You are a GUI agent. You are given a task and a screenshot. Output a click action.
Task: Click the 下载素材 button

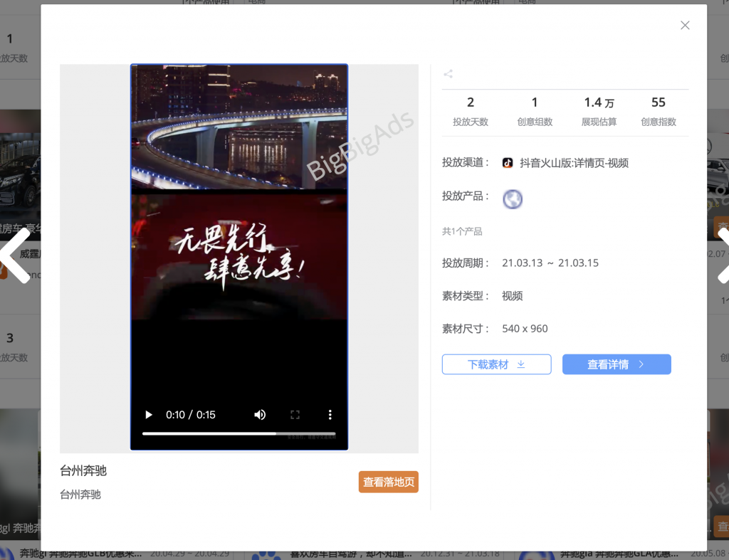click(496, 364)
